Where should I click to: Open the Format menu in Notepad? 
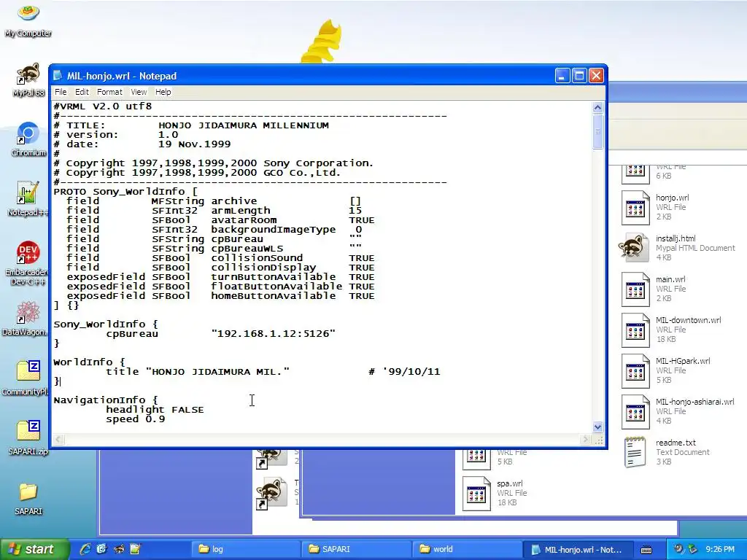[109, 92]
